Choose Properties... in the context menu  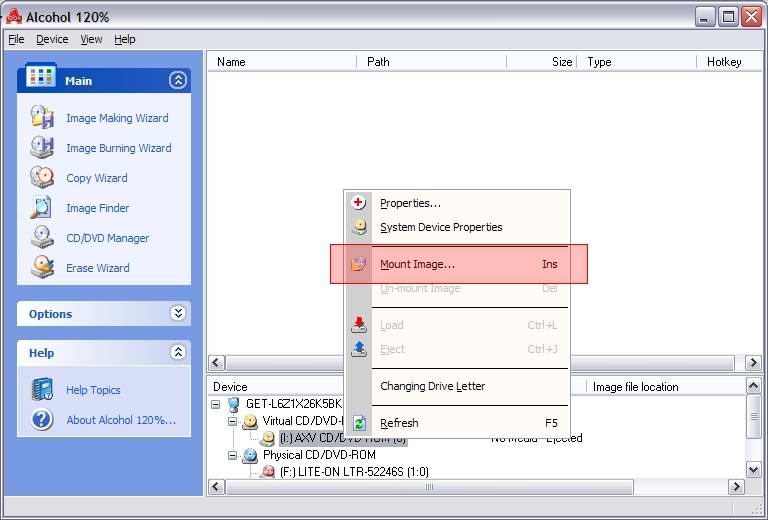[x=459, y=203]
